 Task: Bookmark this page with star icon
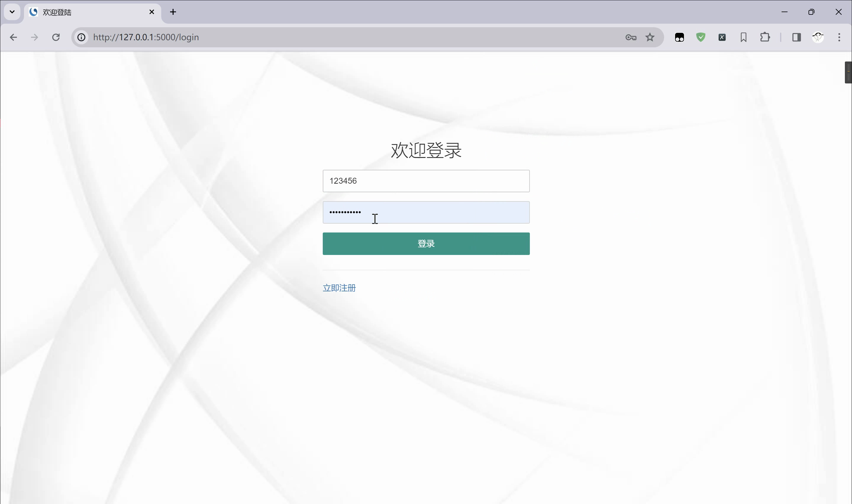(x=650, y=37)
